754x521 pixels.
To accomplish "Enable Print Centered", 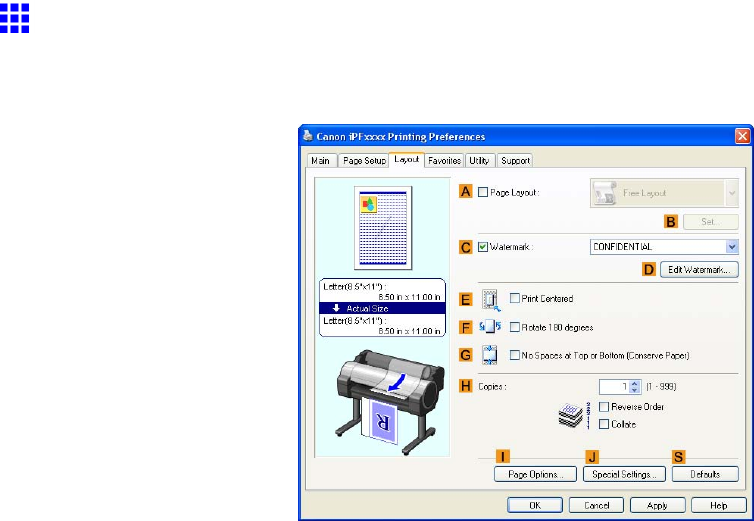I will pos(515,298).
